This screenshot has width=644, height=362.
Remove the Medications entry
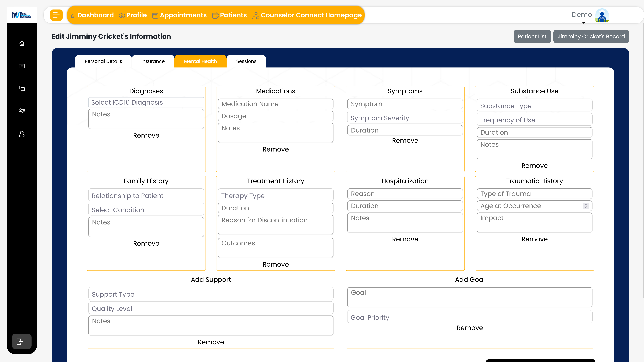tap(275, 149)
